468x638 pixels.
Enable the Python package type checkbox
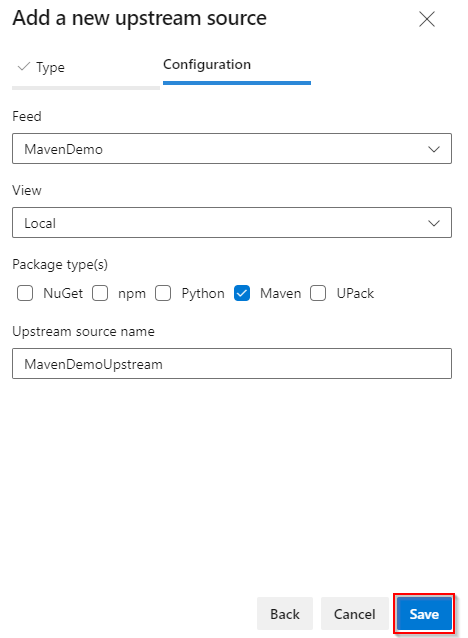tap(163, 293)
